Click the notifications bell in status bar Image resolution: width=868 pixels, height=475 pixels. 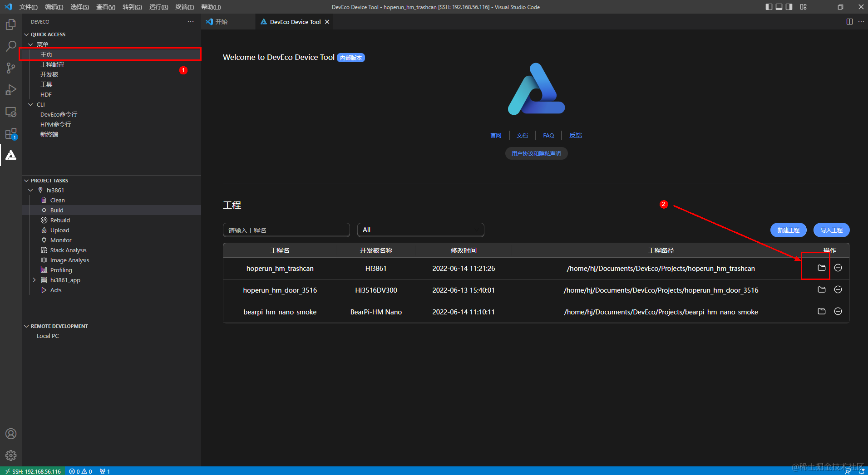862,471
